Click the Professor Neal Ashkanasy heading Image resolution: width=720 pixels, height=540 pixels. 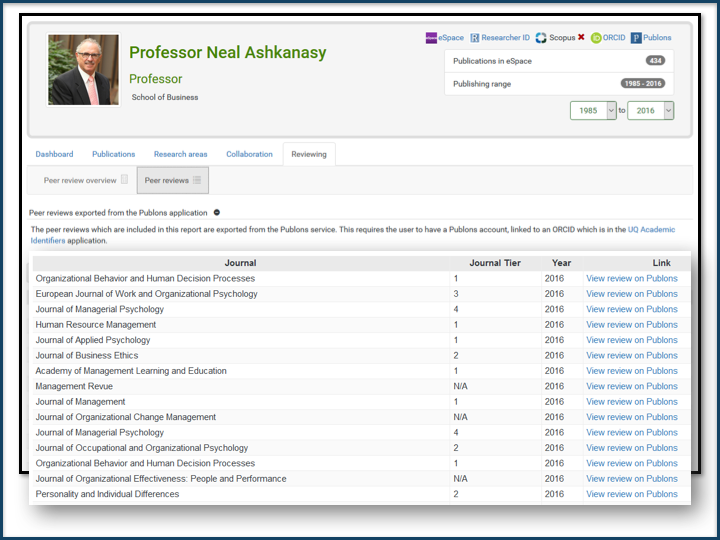(228, 52)
